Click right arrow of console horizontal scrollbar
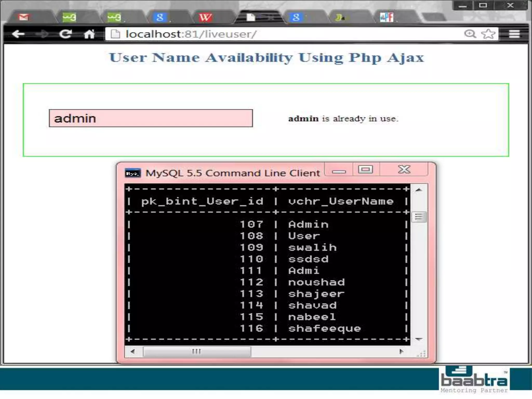This screenshot has height=399, width=532. [x=401, y=351]
